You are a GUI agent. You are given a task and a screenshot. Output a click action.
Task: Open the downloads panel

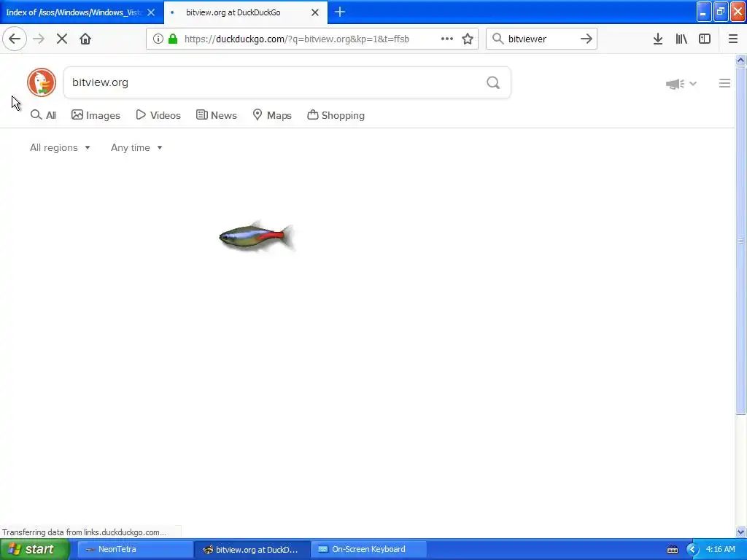(x=658, y=39)
